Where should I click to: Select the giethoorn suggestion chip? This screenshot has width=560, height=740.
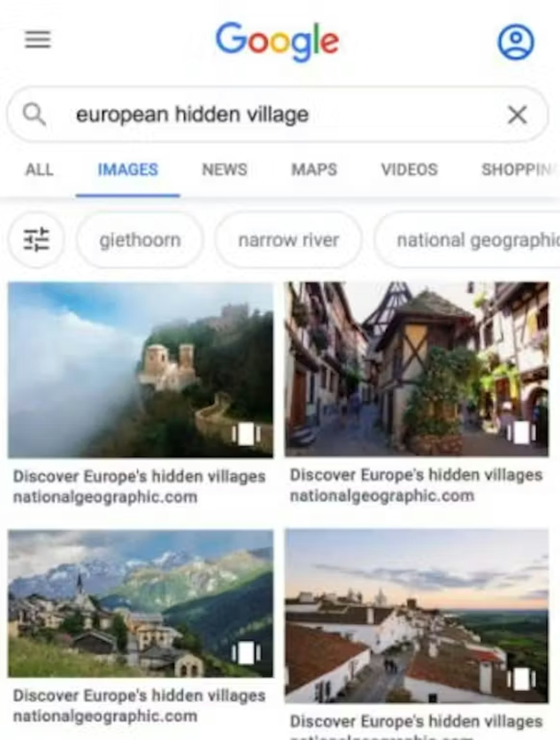[x=140, y=239]
